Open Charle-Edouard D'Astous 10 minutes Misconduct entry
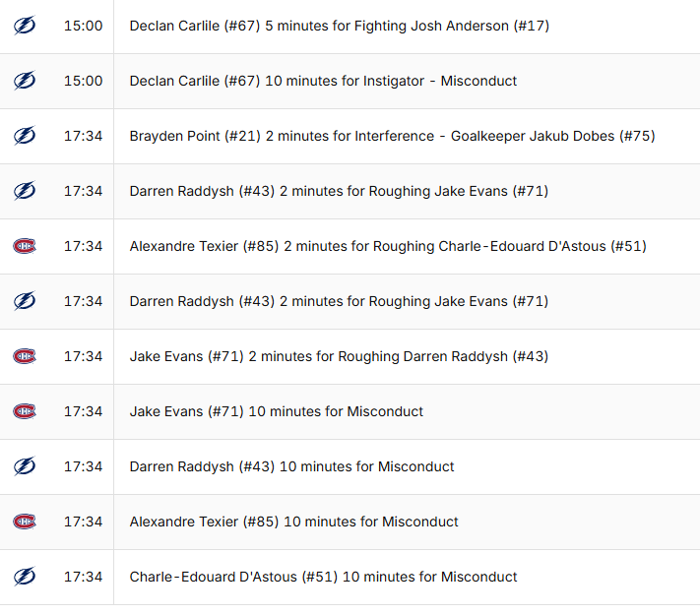The image size is (700, 615). click(x=323, y=577)
